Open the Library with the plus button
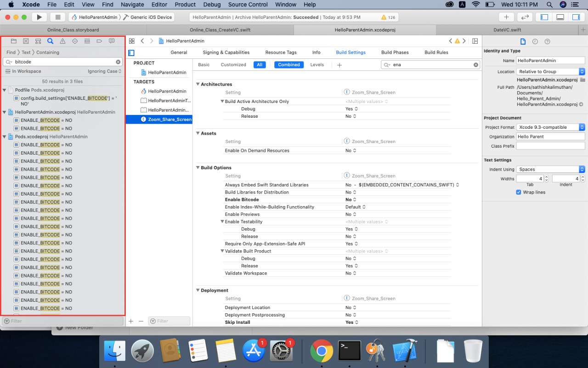 (506, 17)
